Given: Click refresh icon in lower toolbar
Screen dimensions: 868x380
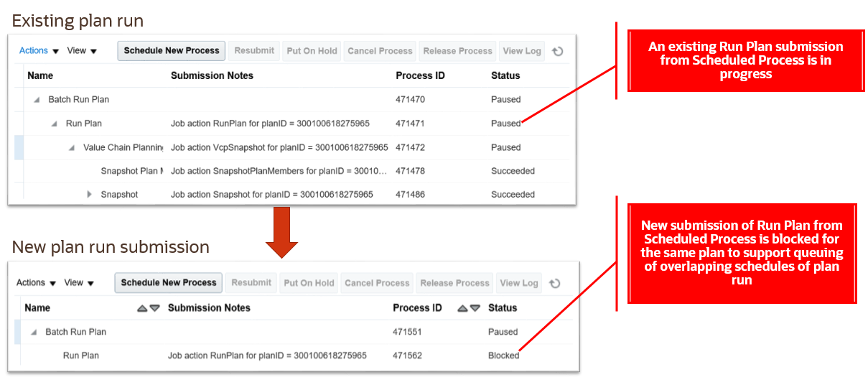Looking at the screenshot, I should [555, 283].
